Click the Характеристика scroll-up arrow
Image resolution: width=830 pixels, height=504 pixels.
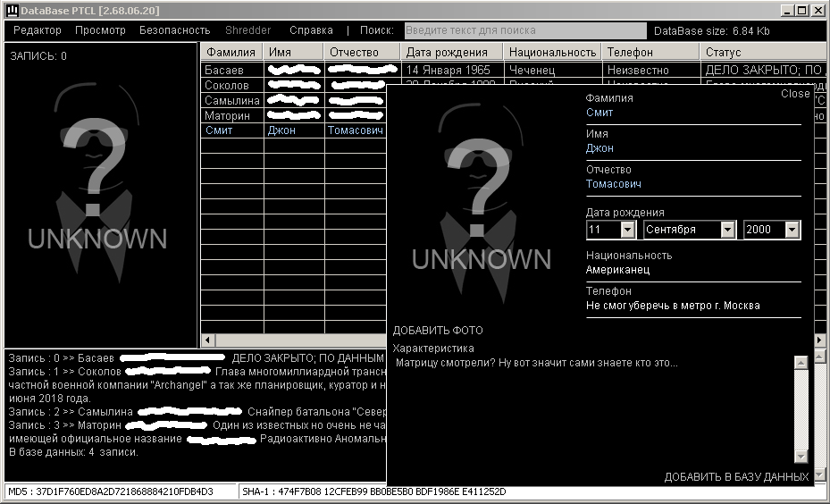pyautogui.click(x=801, y=363)
